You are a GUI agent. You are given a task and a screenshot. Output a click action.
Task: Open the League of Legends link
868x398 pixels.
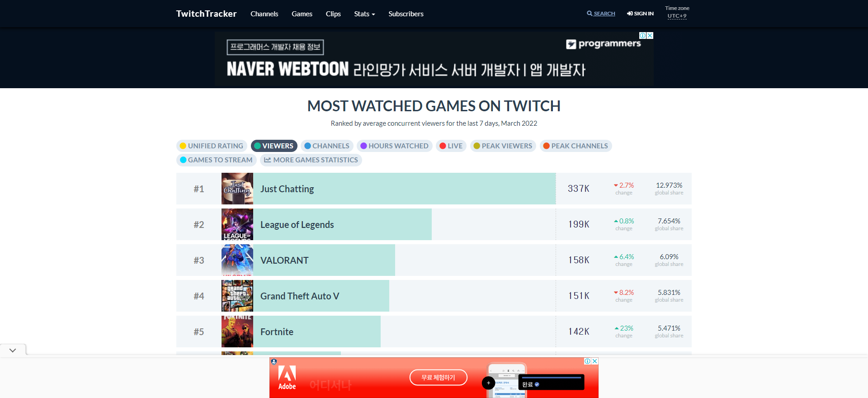click(297, 225)
